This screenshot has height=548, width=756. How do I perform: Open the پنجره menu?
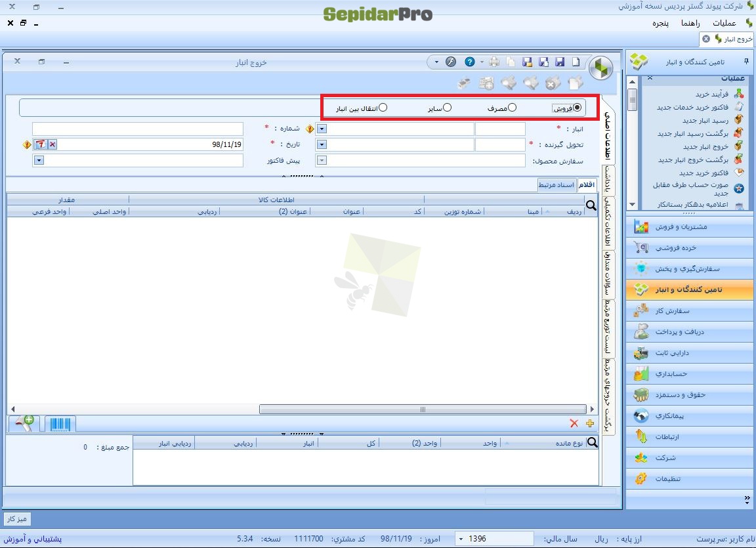coord(661,23)
